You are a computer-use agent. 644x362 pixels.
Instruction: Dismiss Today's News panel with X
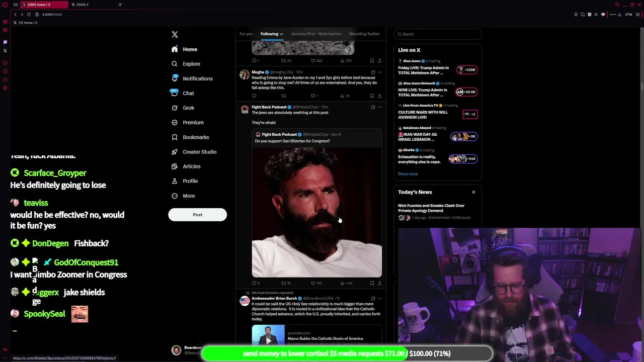pos(473,192)
